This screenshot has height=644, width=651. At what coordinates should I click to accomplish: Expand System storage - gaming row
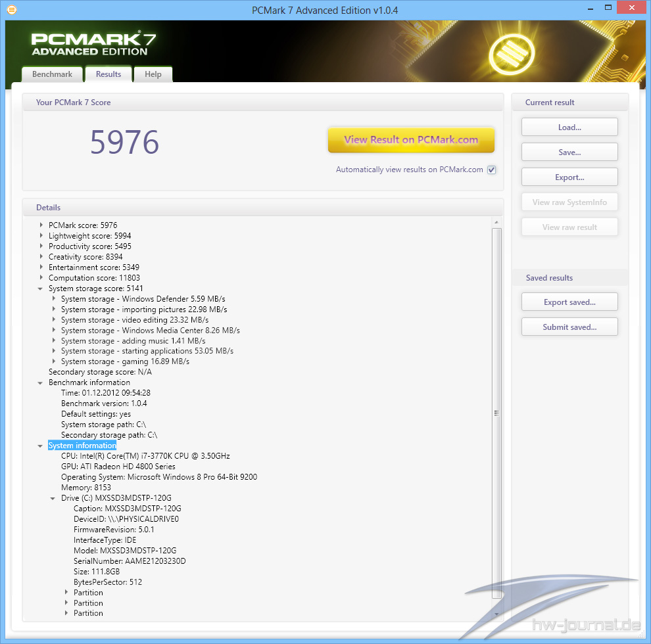(x=53, y=361)
